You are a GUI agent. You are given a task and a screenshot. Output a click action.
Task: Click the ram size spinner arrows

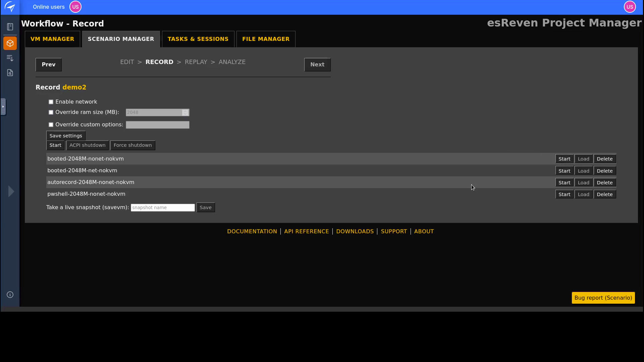pos(185,113)
